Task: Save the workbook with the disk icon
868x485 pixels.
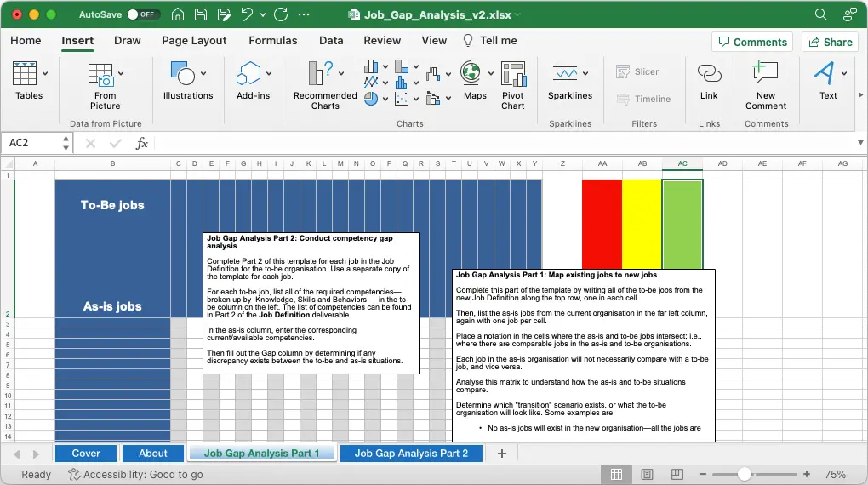Action: click(201, 14)
